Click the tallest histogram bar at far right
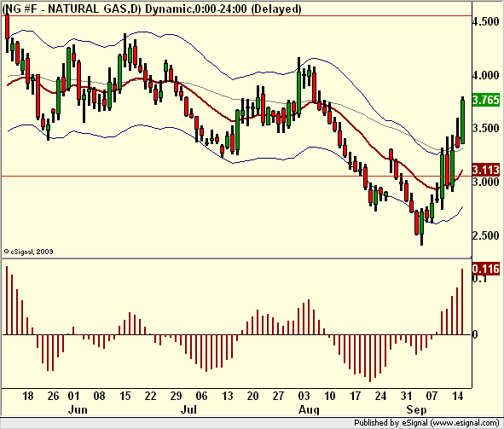This screenshot has width=504, height=429. click(x=462, y=302)
